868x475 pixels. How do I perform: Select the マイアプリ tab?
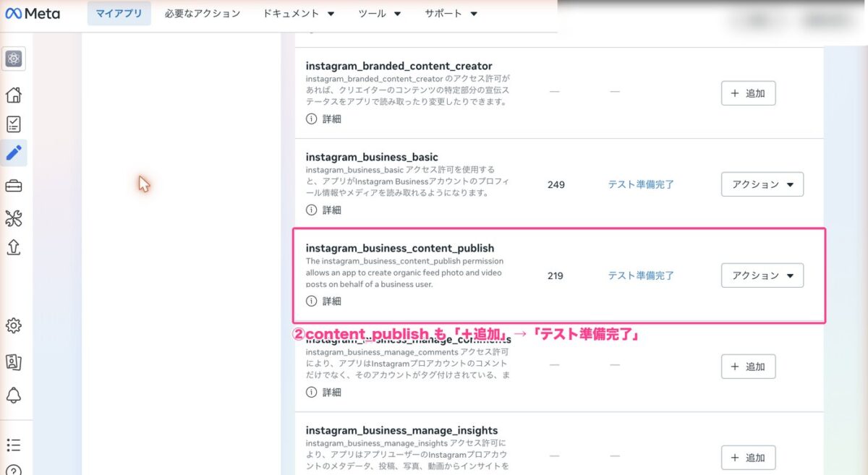tap(119, 13)
